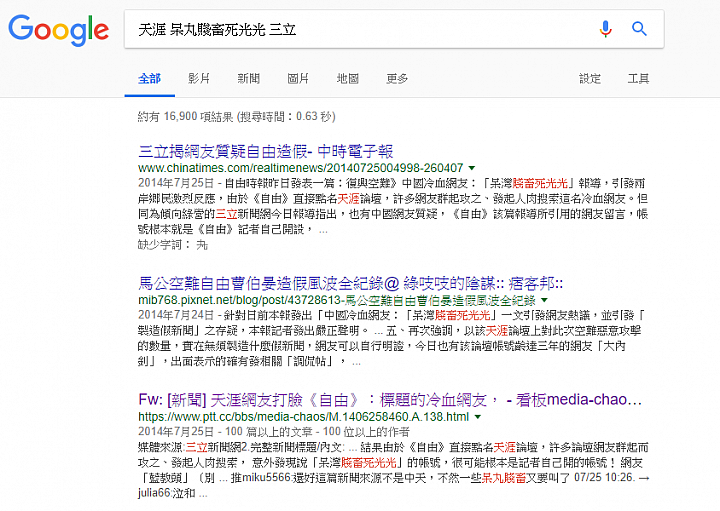Open 設定 settings menu
Viewport: 720px width, 511px height.
click(590, 79)
